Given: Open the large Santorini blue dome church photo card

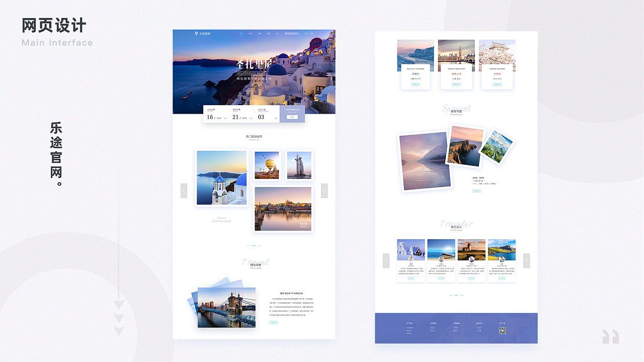Looking at the screenshot, I should point(222,178).
